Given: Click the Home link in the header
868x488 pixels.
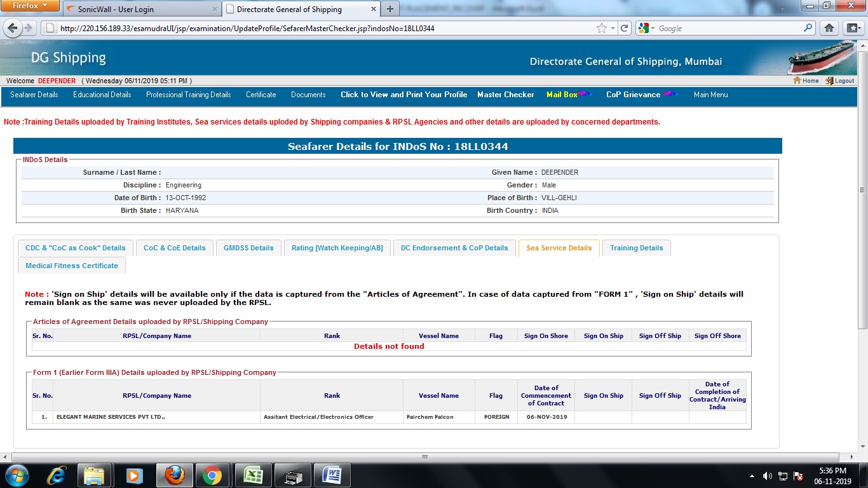Looking at the screenshot, I should 806,81.
